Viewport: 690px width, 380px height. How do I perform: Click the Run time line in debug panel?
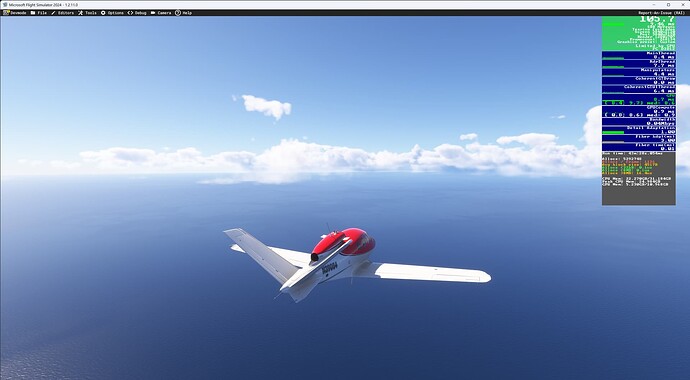click(x=632, y=154)
